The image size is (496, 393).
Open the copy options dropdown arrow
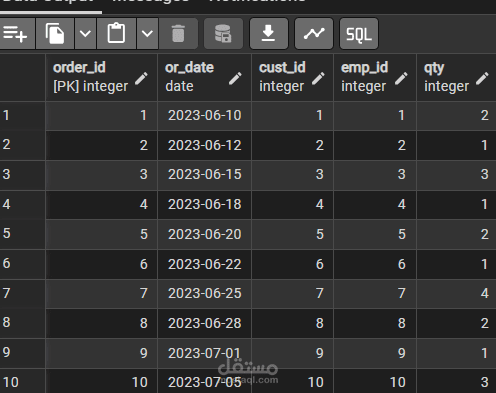tap(85, 34)
